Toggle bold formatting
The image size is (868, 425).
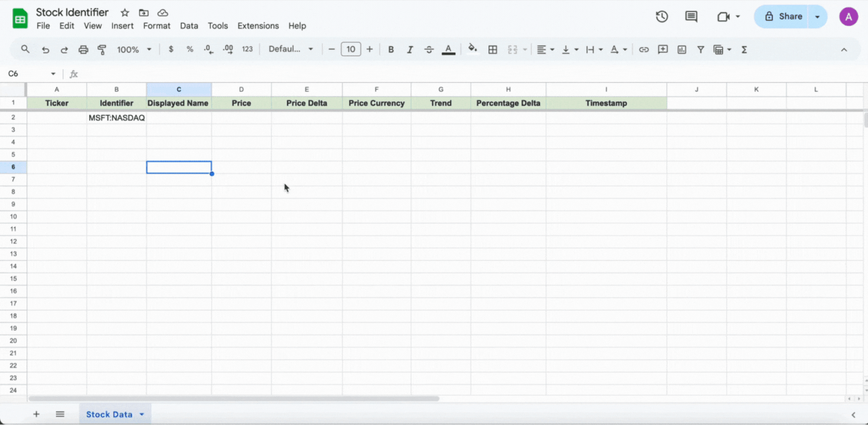coord(391,50)
